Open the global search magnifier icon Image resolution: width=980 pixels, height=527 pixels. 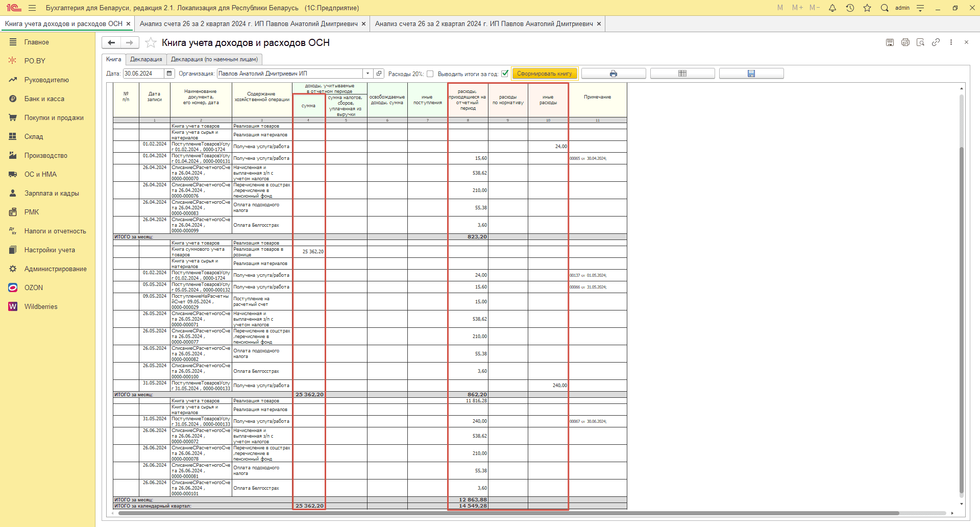885,8
